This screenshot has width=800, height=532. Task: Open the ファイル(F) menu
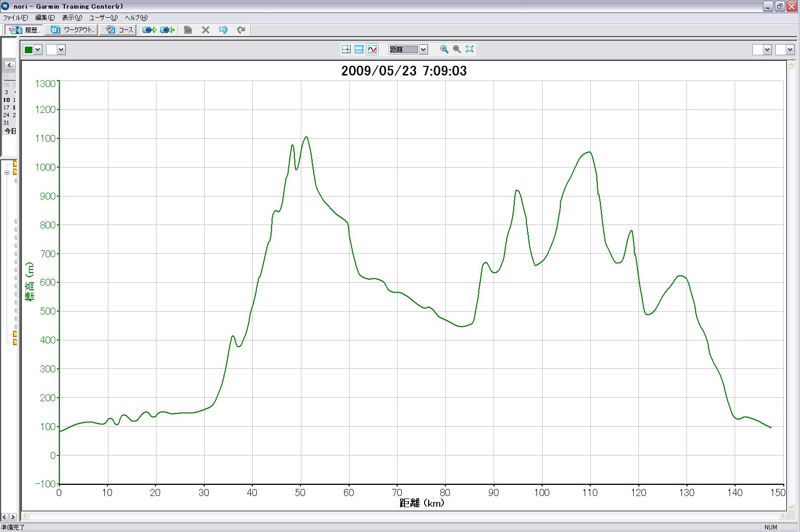click(x=16, y=17)
